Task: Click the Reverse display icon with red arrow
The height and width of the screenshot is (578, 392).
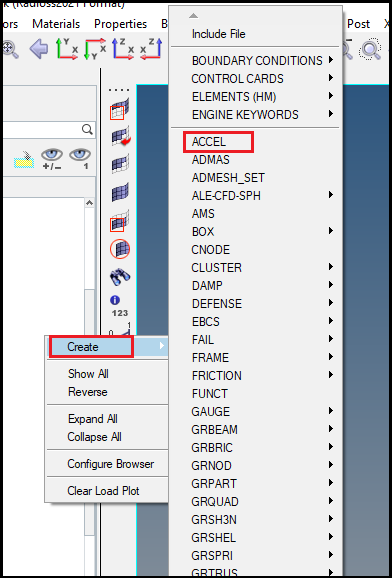Action: coord(121,136)
